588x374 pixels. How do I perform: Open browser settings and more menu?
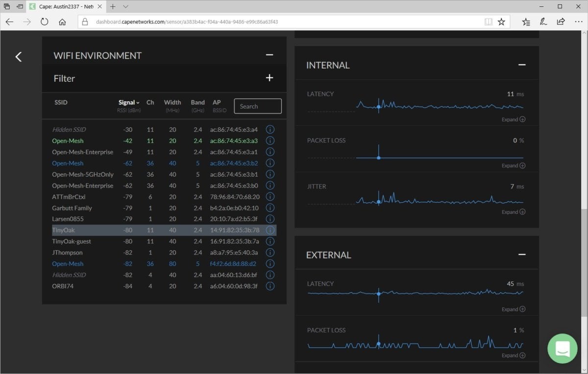(578, 22)
